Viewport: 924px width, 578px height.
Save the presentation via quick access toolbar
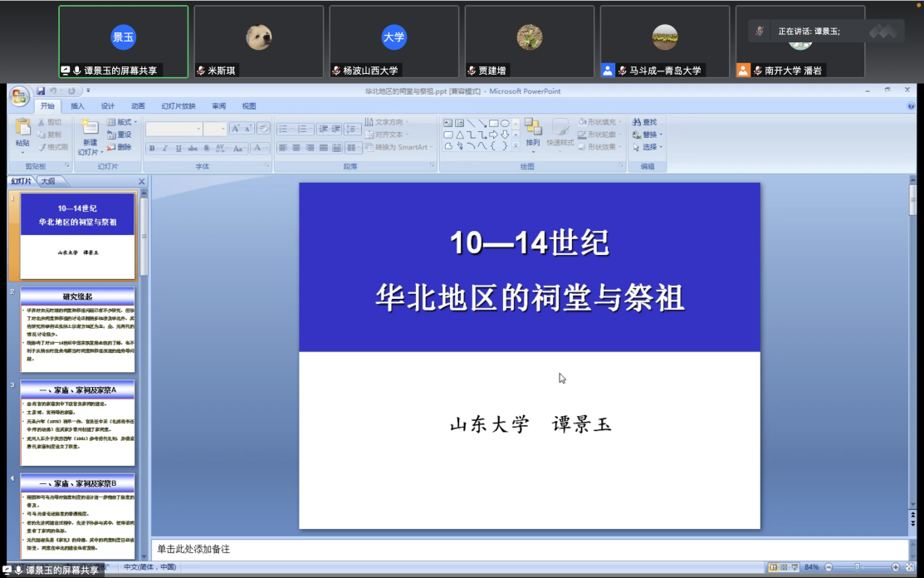click(x=41, y=91)
